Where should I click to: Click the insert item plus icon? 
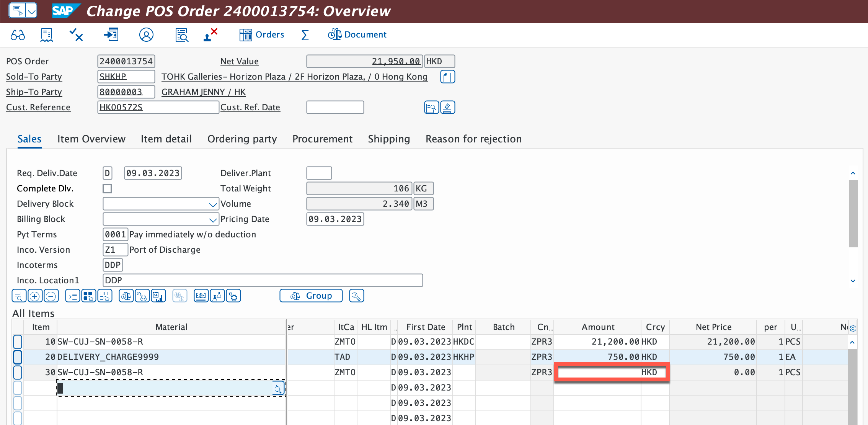(35, 296)
